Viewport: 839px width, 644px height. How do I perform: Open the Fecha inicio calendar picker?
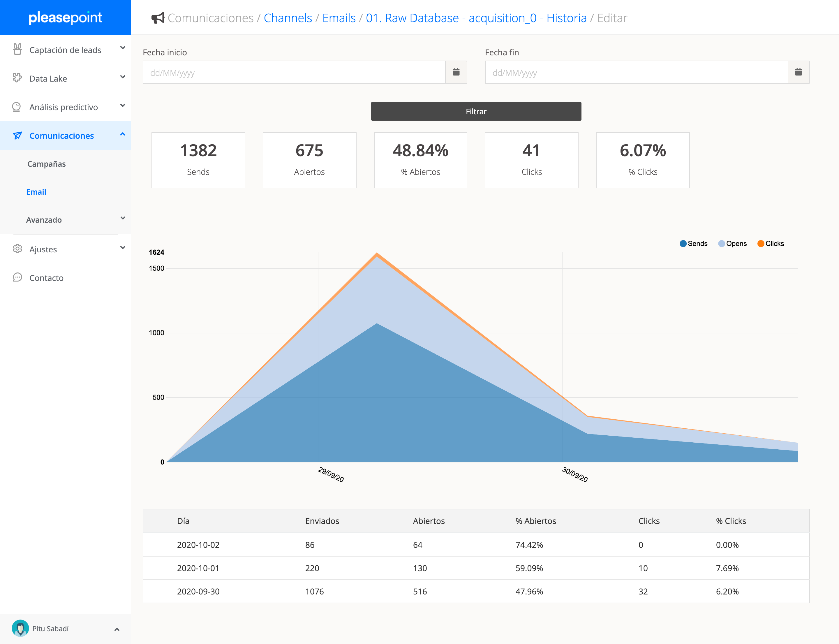(x=456, y=72)
